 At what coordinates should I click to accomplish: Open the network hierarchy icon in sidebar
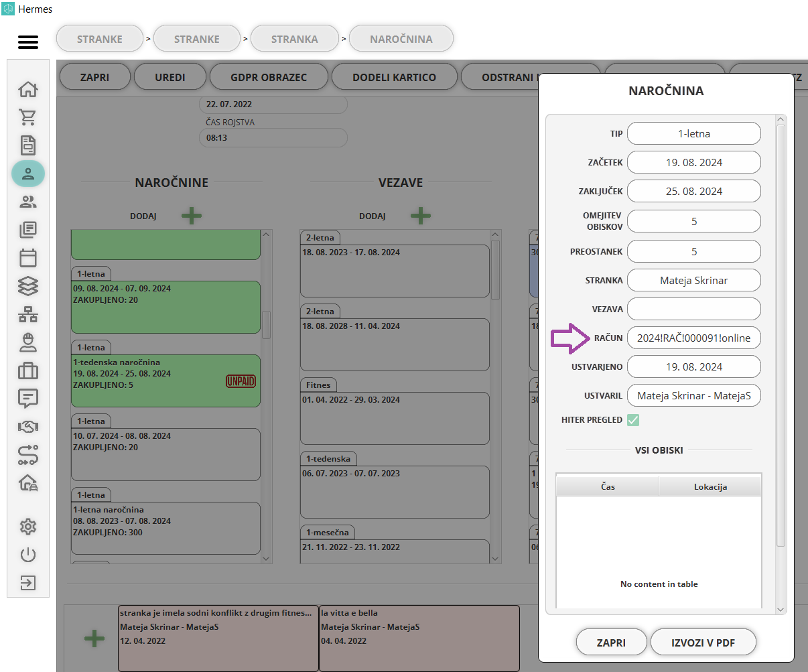pos(28,314)
